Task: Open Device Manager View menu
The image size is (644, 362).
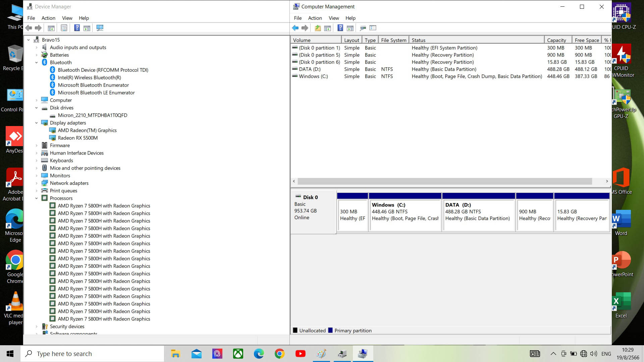Action: [67, 18]
